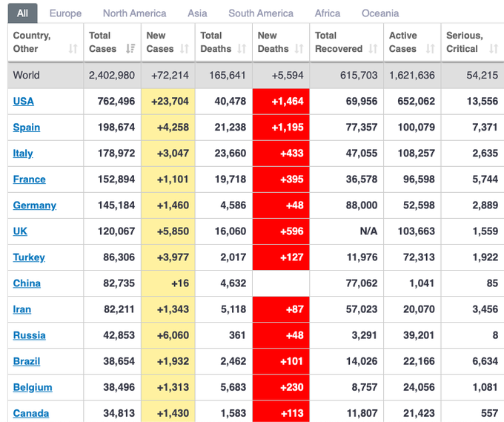Screen dimensions: 504x422
Task: Open the Germany country link
Action: point(35,205)
